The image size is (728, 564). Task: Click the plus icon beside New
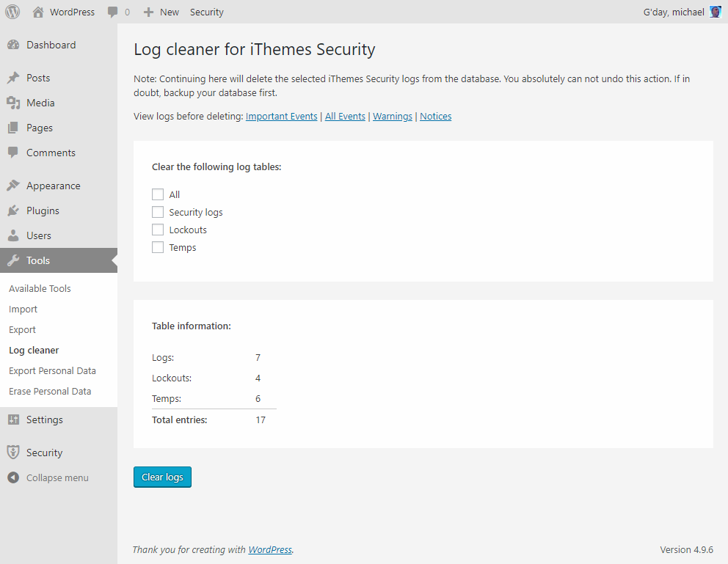click(x=148, y=12)
